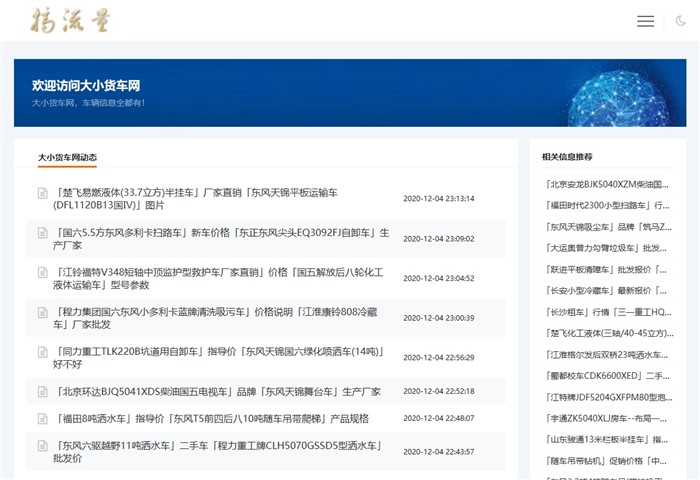Open article 程力集团国六东风小多利卡
700x480 pixels.
pos(215,318)
